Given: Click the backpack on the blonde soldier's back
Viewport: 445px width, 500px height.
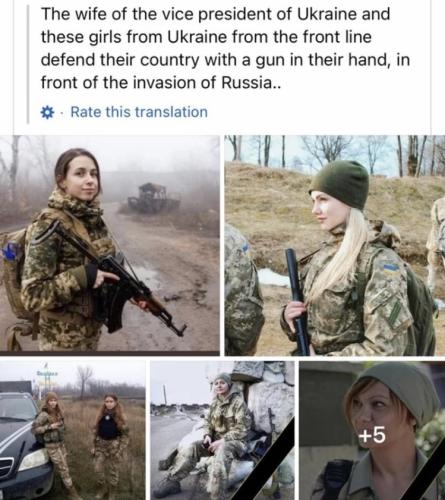Looking at the screenshot, I should (421, 305).
